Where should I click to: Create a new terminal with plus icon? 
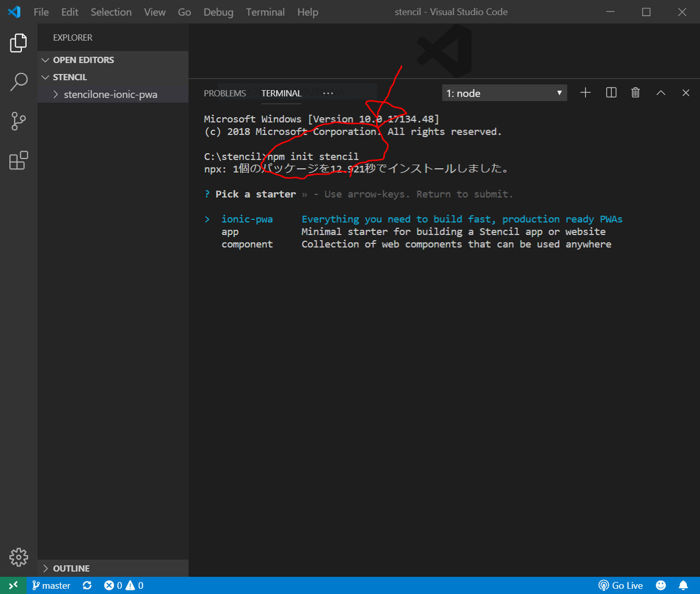pos(585,93)
